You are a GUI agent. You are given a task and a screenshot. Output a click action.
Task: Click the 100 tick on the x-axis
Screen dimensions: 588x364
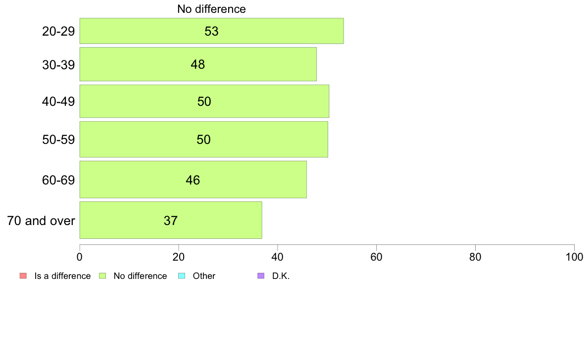tap(574, 257)
